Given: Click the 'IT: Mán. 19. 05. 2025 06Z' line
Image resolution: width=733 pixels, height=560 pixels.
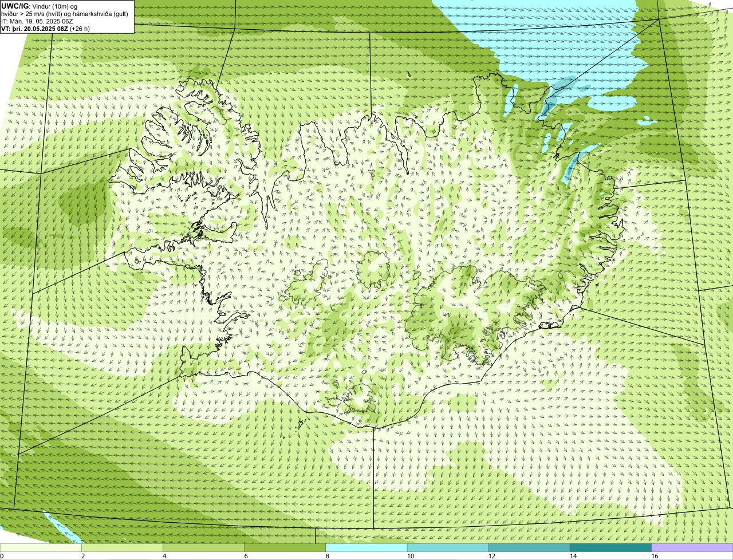Looking at the screenshot, I should point(37,21).
